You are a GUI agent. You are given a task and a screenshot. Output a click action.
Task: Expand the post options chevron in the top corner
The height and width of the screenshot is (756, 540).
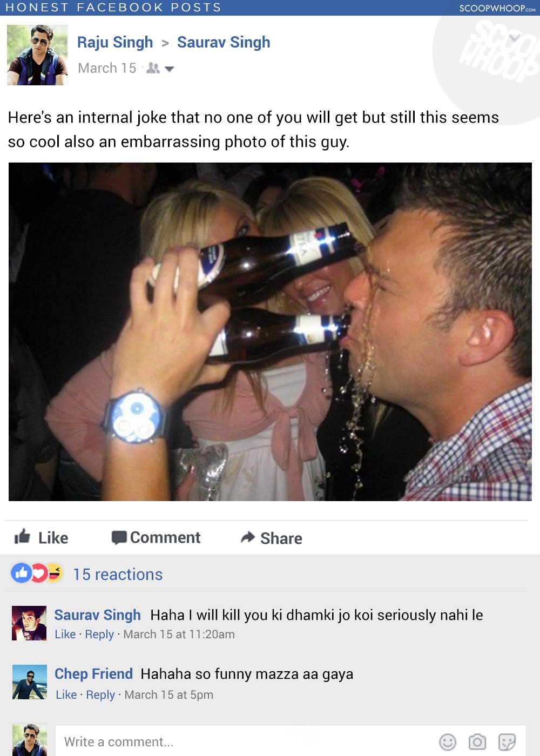[514, 37]
